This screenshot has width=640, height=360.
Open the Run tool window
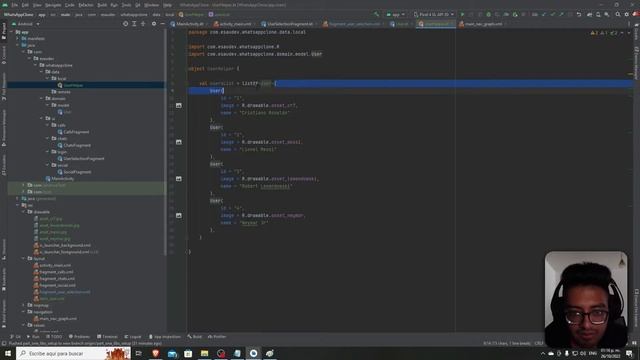(33, 337)
